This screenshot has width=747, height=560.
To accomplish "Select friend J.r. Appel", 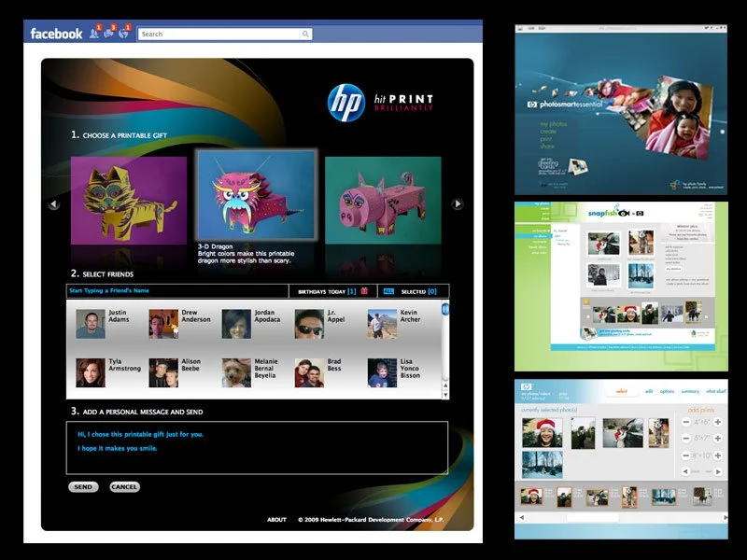I will pyautogui.click(x=320, y=324).
